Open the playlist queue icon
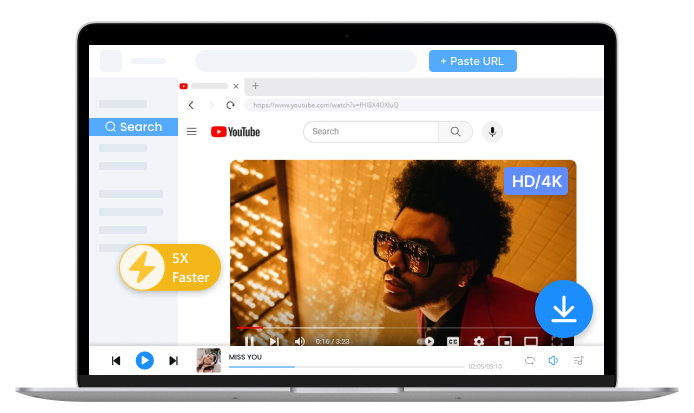 click(x=577, y=360)
